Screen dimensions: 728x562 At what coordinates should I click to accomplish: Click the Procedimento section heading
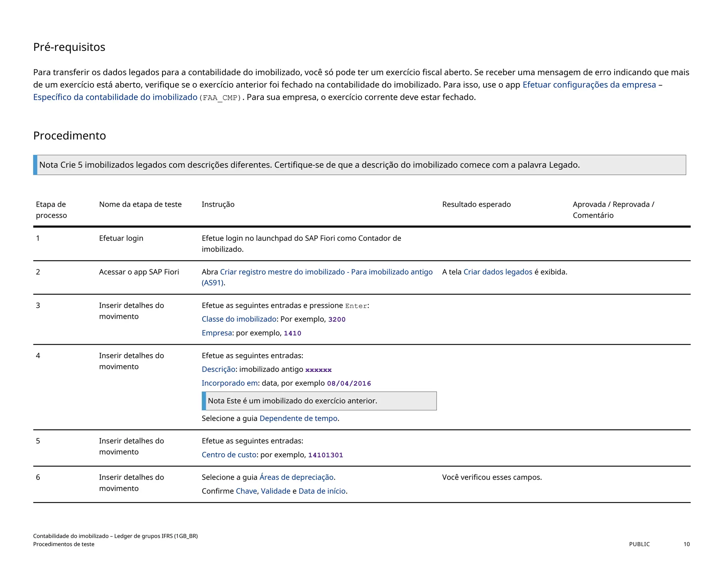(70, 136)
